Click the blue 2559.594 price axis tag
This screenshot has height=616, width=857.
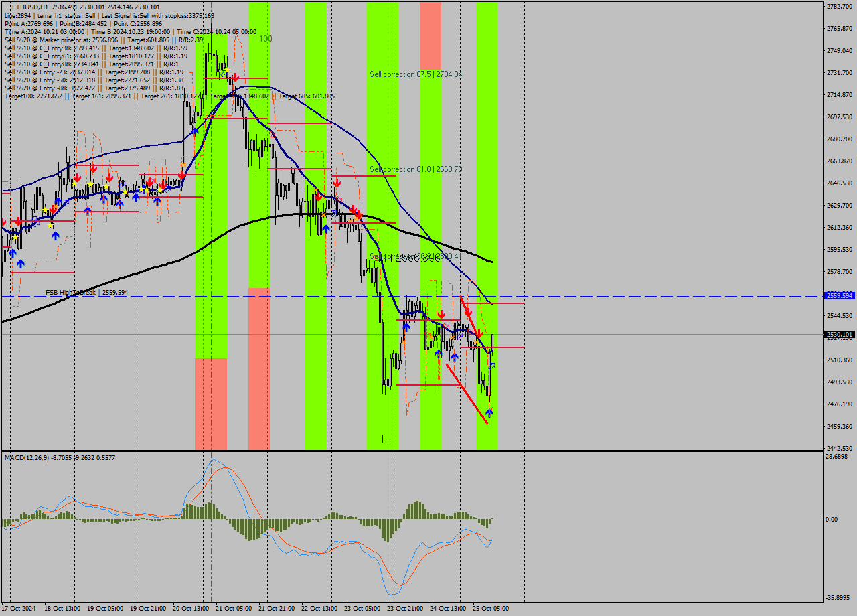[x=840, y=295]
